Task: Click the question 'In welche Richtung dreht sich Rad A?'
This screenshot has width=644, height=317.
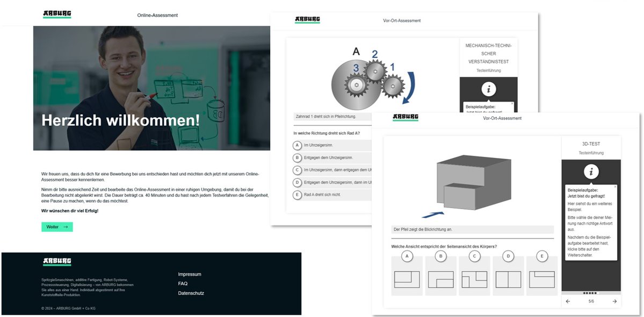Action: [327, 133]
